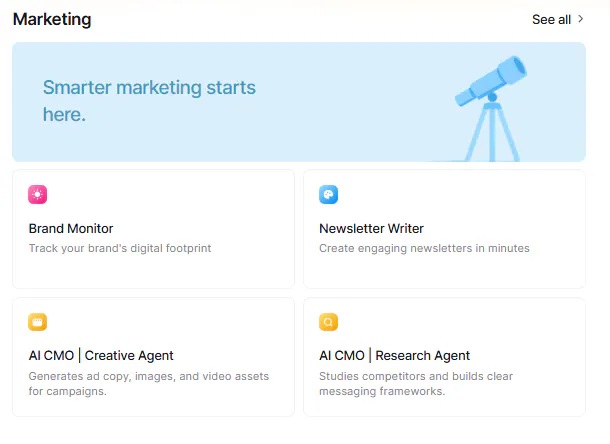Click the blue Newsletter Writer palette icon
This screenshot has height=444, width=610.
pos(329,195)
